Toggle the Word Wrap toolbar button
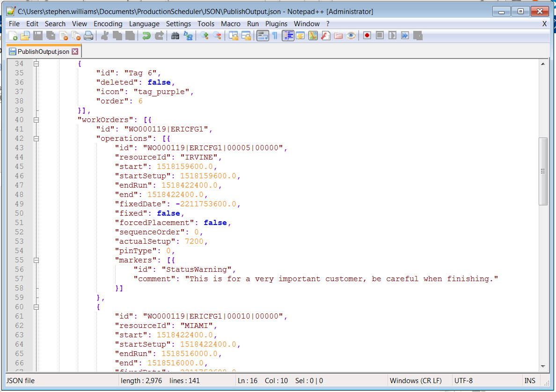 [263, 36]
